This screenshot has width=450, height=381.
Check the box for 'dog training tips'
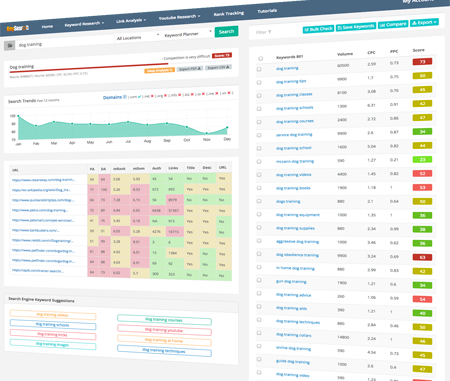pos(259,82)
